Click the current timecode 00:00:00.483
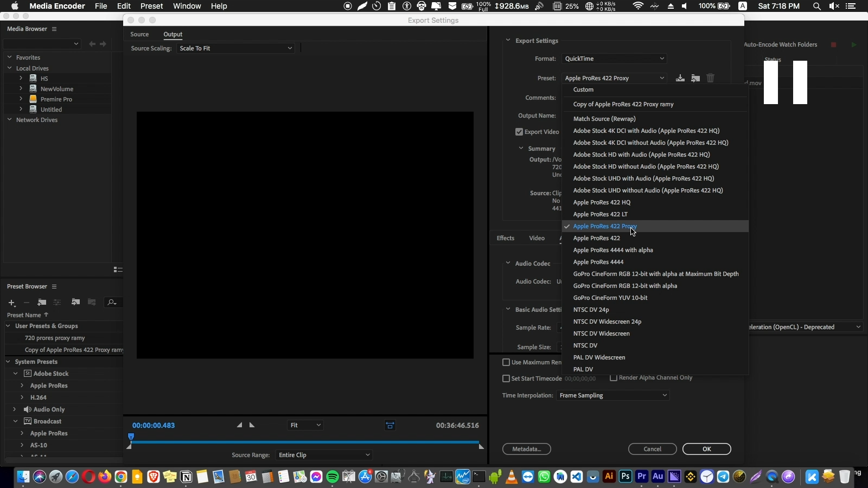868x488 pixels. pyautogui.click(x=154, y=426)
